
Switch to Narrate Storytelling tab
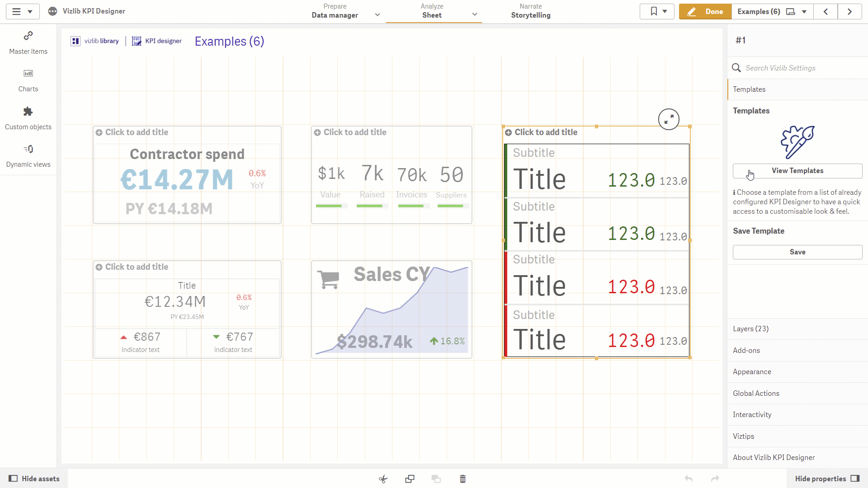tap(531, 11)
